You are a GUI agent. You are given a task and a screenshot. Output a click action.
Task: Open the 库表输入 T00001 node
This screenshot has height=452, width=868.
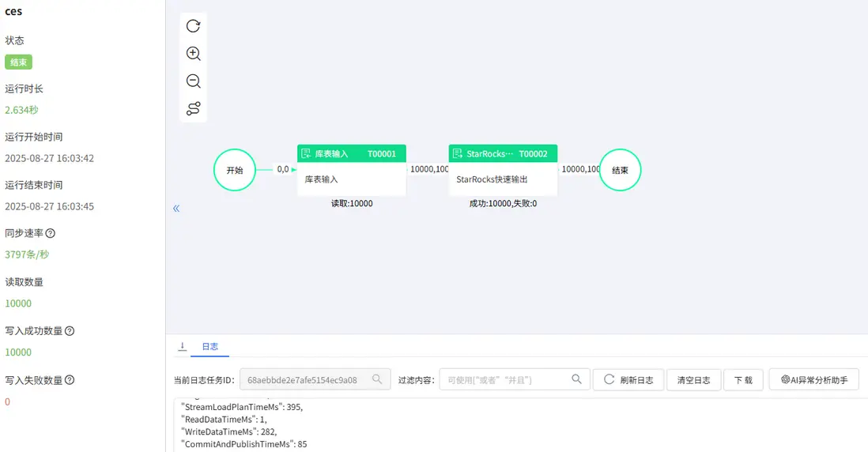[352, 170]
